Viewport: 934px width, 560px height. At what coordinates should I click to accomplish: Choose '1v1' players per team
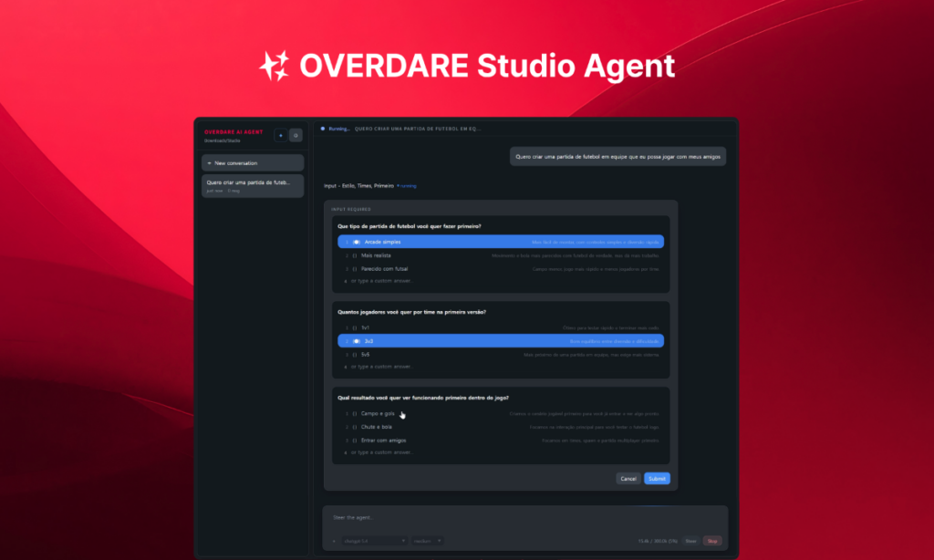501,327
